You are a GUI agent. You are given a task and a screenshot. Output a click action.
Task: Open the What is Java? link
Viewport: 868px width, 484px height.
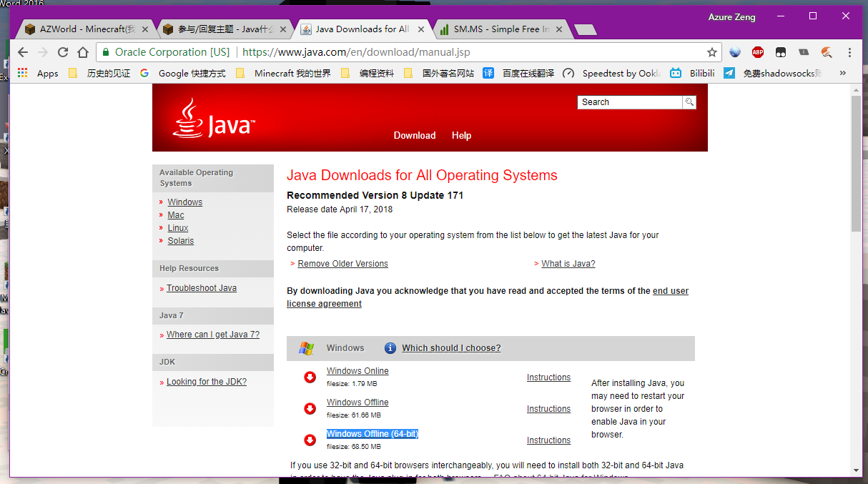pyautogui.click(x=568, y=264)
